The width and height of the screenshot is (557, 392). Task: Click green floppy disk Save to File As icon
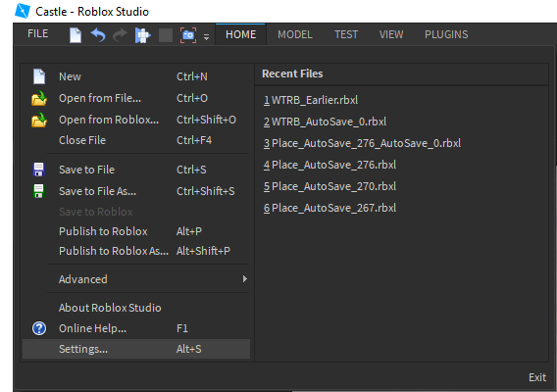pos(38,191)
